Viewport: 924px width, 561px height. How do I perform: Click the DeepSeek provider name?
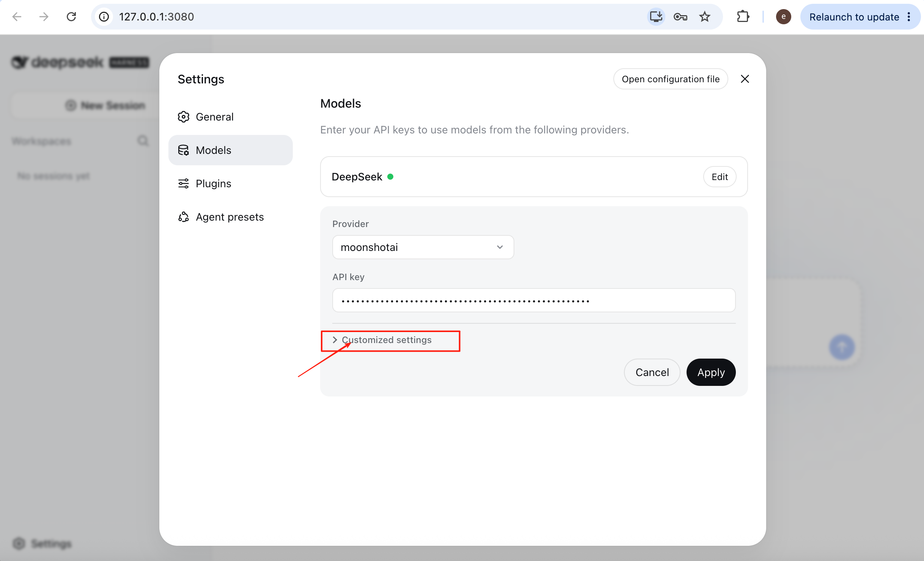point(357,177)
